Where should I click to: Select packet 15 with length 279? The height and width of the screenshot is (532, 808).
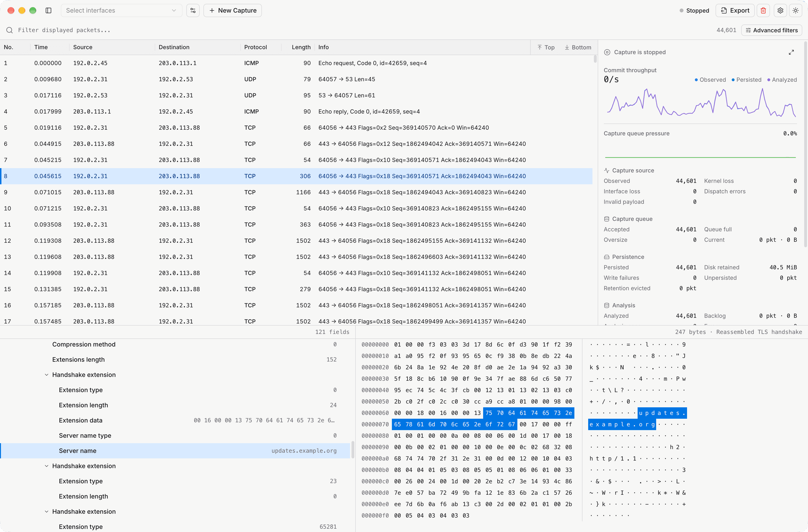pyautogui.click(x=296, y=289)
